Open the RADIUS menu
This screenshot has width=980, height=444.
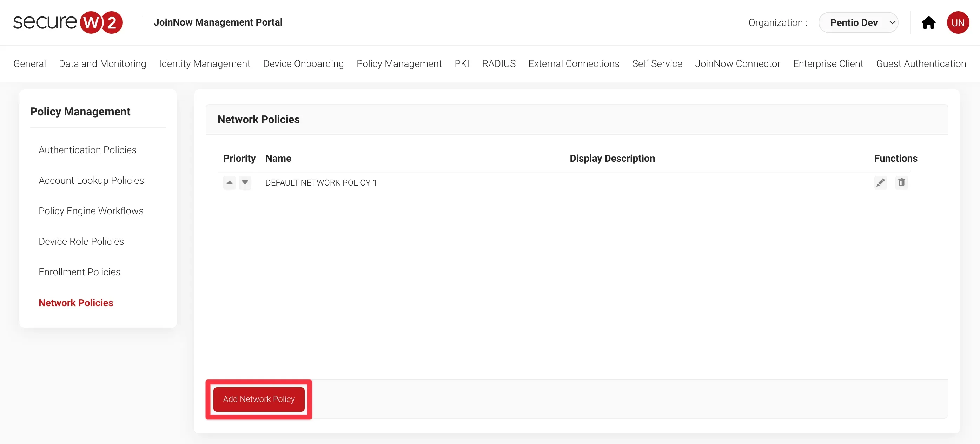(x=498, y=63)
